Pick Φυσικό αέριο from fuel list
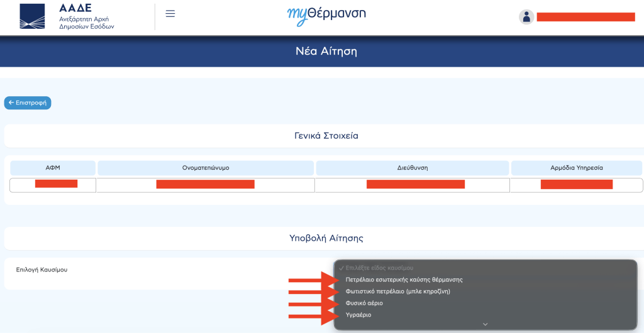Image resolution: width=644 pixels, height=333 pixels. pyautogui.click(x=364, y=303)
